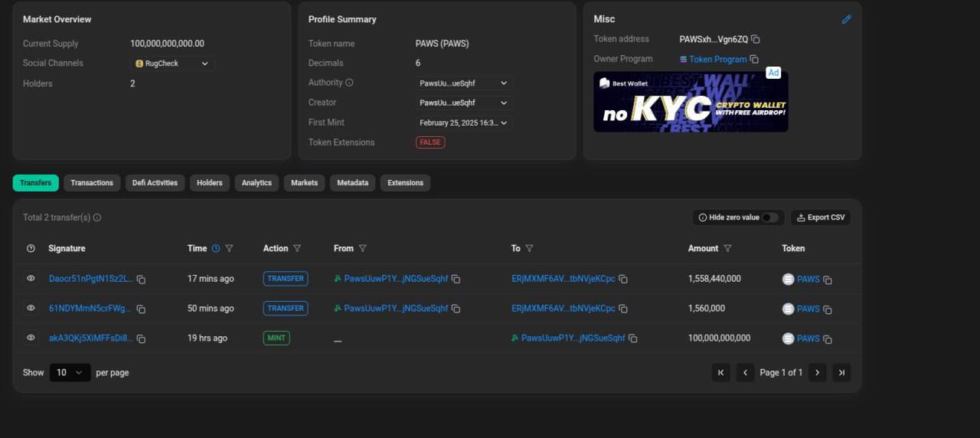Open the Token Program link
This screenshot has width=980, height=438.
[x=717, y=60]
